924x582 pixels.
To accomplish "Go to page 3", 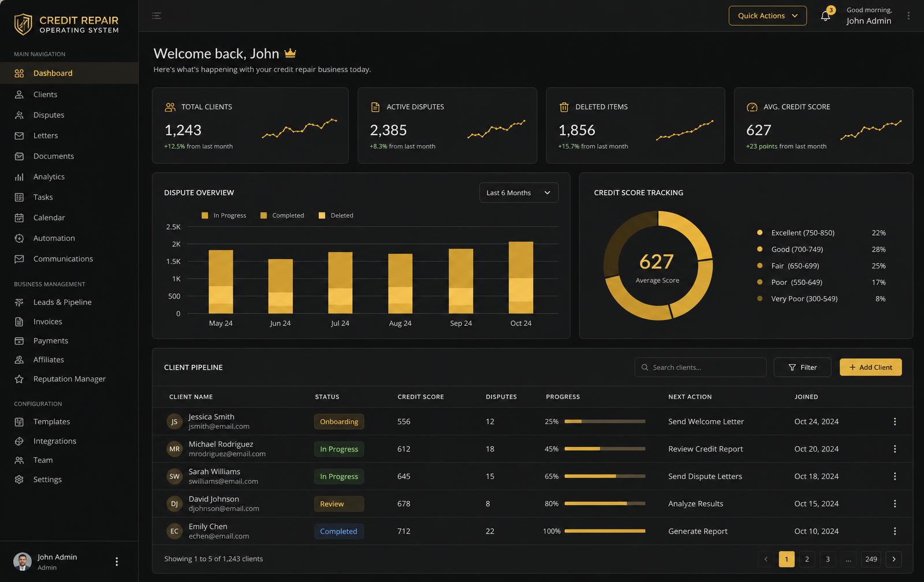I will pyautogui.click(x=828, y=559).
